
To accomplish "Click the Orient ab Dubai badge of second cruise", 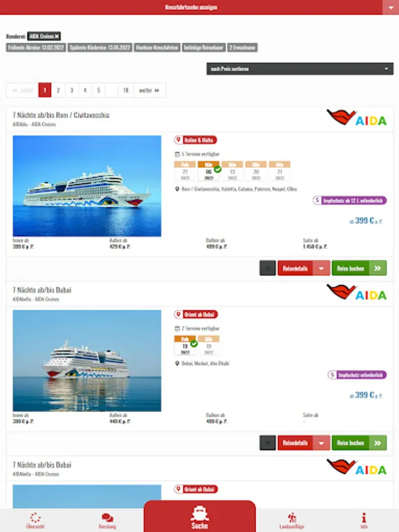I will (x=196, y=314).
